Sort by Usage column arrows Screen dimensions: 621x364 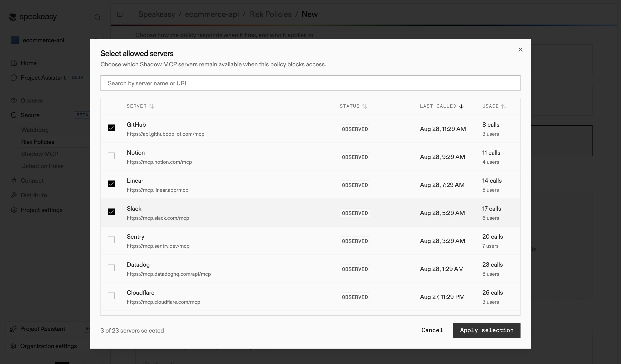click(504, 106)
